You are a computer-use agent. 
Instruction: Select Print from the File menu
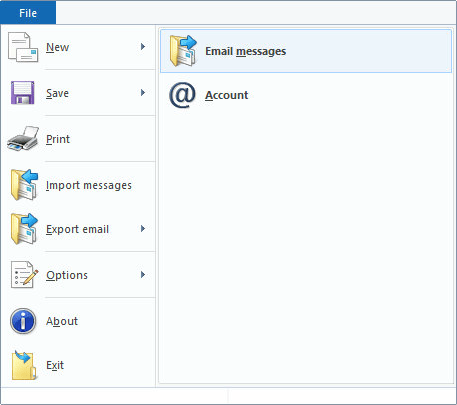click(58, 139)
